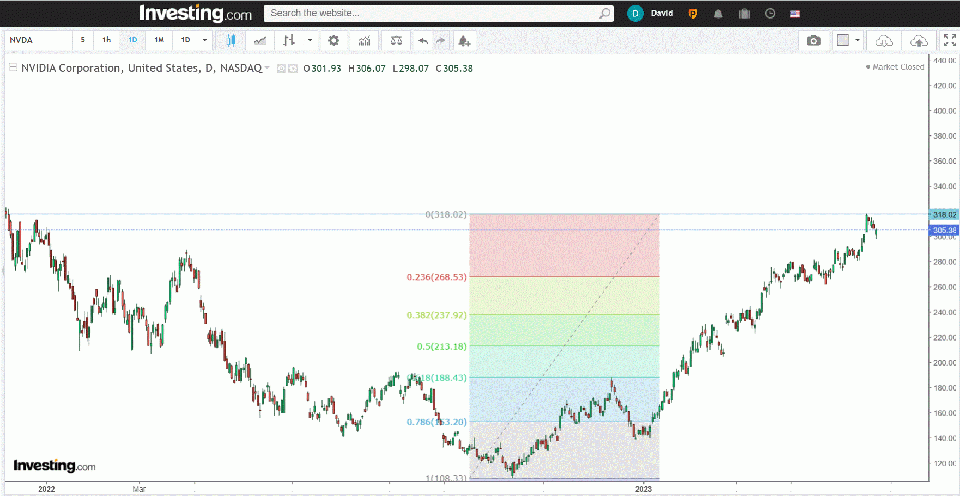
Task: Open compare symbols scale icon
Action: pos(397,40)
